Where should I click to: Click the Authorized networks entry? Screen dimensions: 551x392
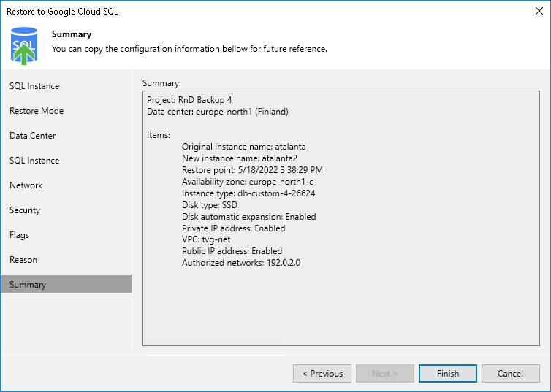click(x=240, y=262)
